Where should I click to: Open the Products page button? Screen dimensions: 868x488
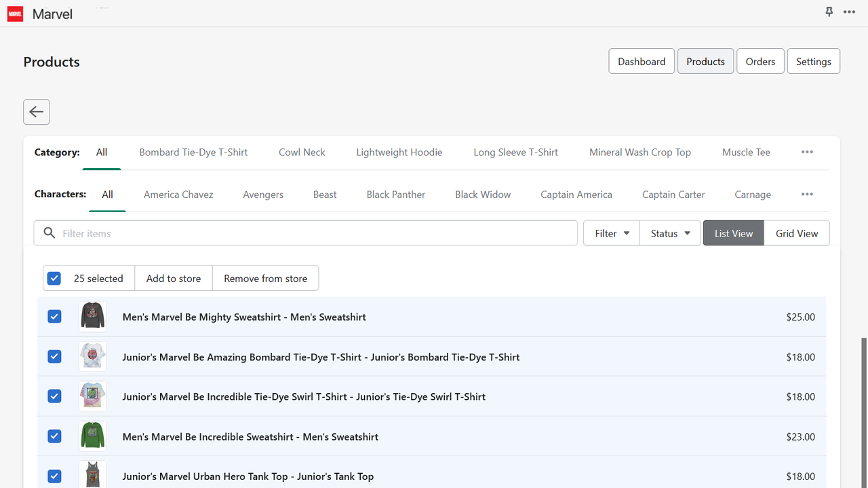(705, 61)
